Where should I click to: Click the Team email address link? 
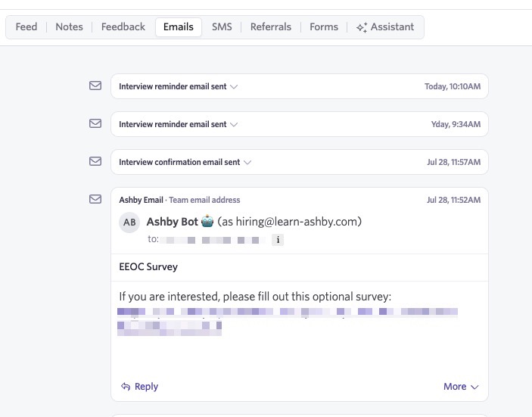coord(204,200)
